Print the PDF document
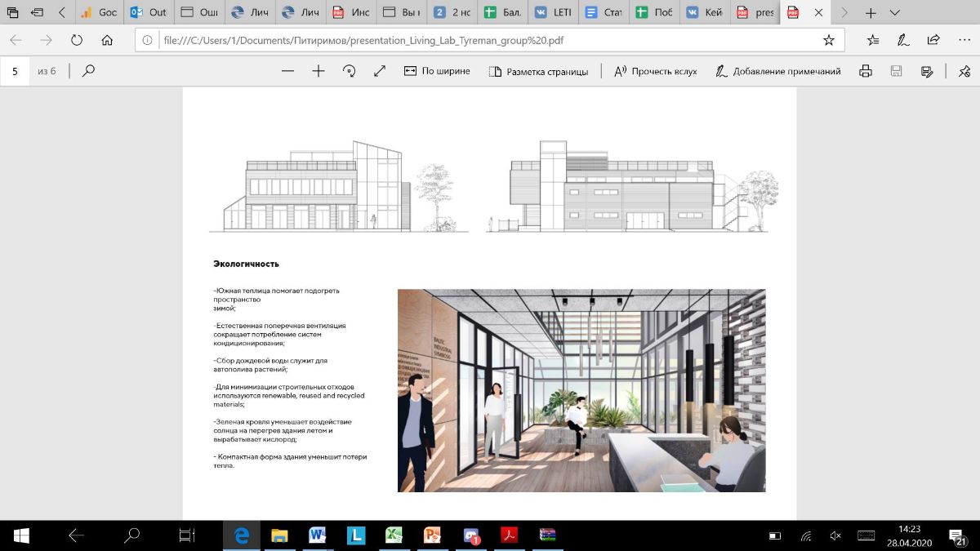 tap(866, 71)
